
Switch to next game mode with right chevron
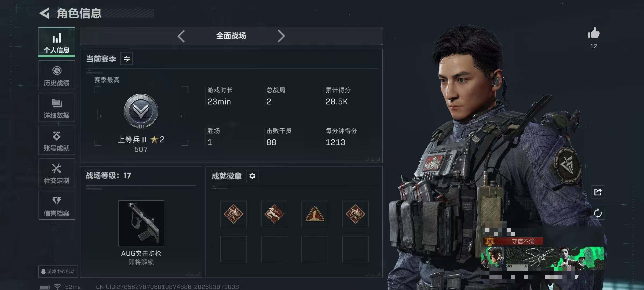coord(281,36)
